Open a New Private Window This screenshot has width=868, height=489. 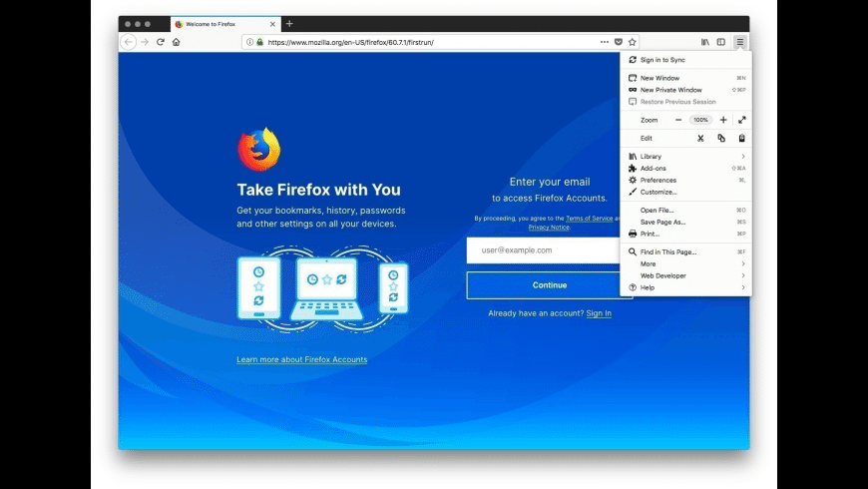click(x=685, y=90)
